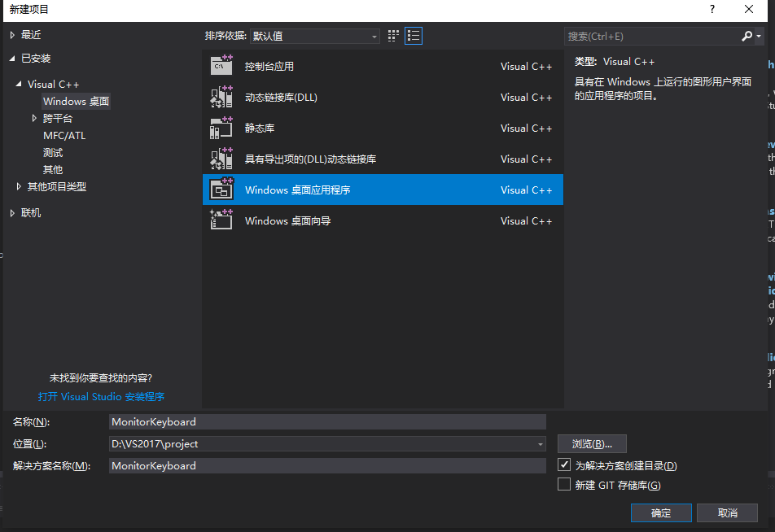
Task: Select the 动态链接库(DLL) template text
Action: (281, 98)
